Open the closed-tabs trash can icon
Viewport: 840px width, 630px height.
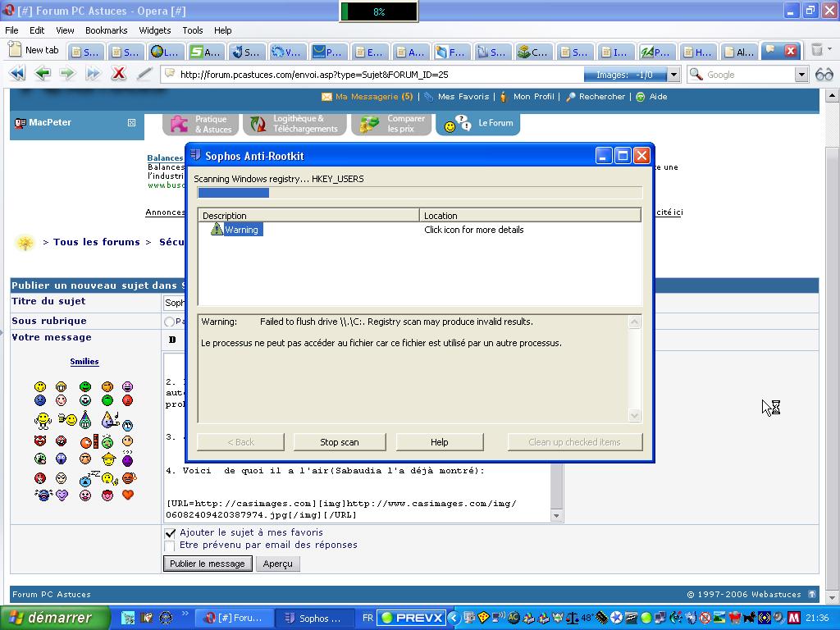pos(817,51)
